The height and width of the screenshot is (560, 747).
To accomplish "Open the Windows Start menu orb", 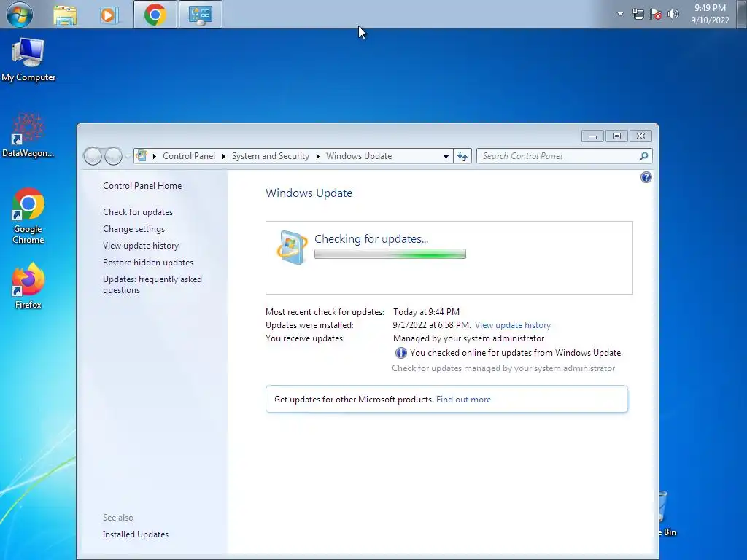I will tap(20, 15).
